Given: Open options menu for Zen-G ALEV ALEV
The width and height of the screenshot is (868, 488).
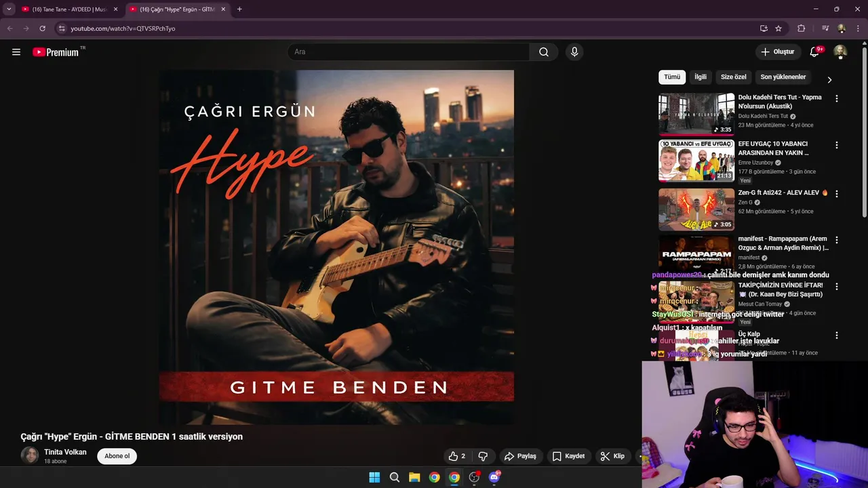Looking at the screenshot, I should [x=836, y=194].
